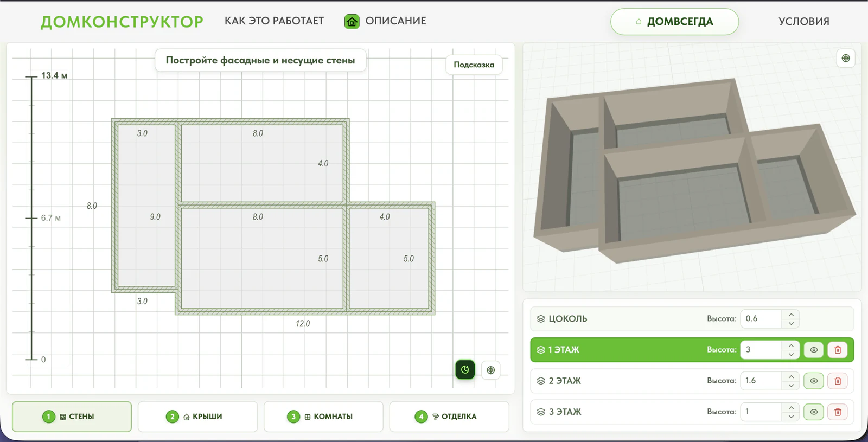This screenshot has height=442, width=868.
Task: Decrease 1 ЭТАЖ height with down arrow
Action: [791, 354]
